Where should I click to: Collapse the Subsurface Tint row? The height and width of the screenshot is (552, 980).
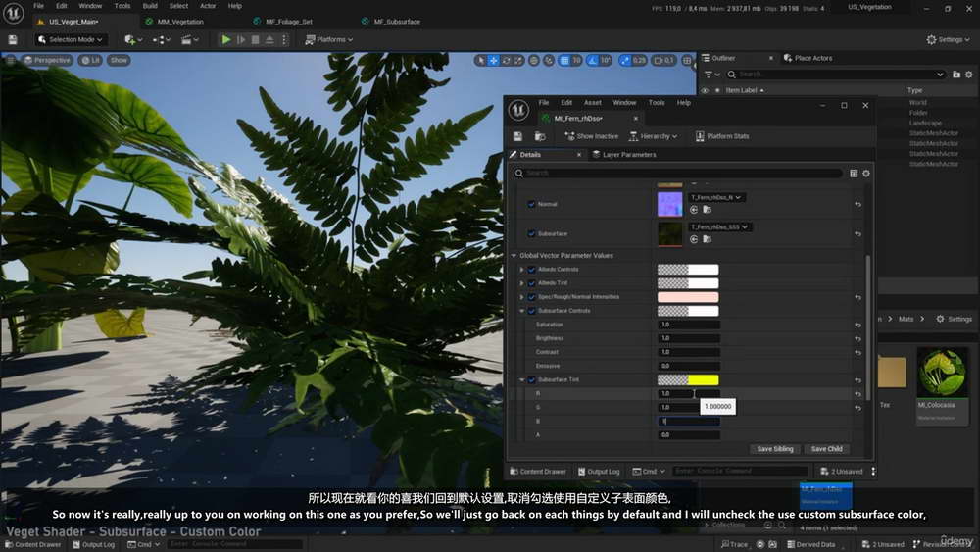coord(522,380)
